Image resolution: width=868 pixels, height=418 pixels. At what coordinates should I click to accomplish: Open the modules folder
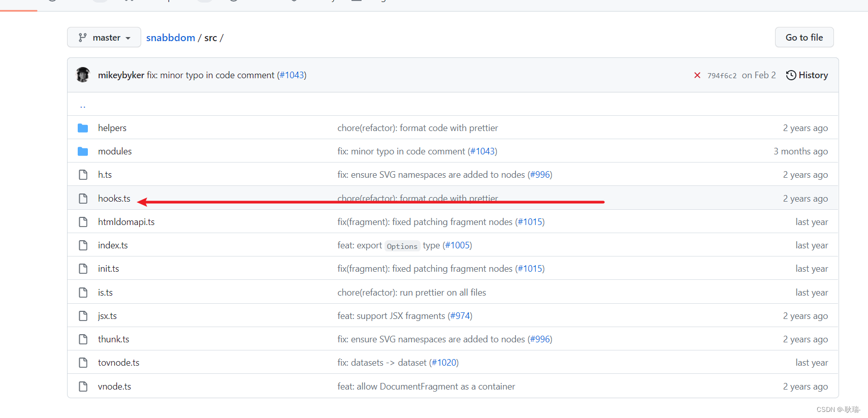(x=115, y=151)
